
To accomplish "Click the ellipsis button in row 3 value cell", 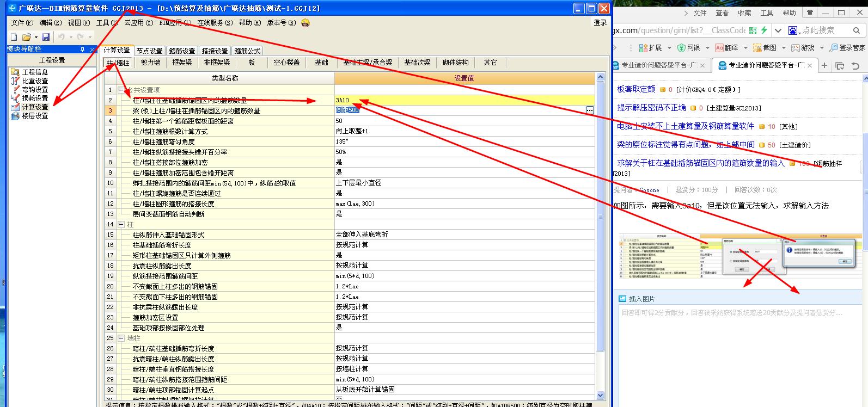I will pyautogui.click(x=589, y=110).
